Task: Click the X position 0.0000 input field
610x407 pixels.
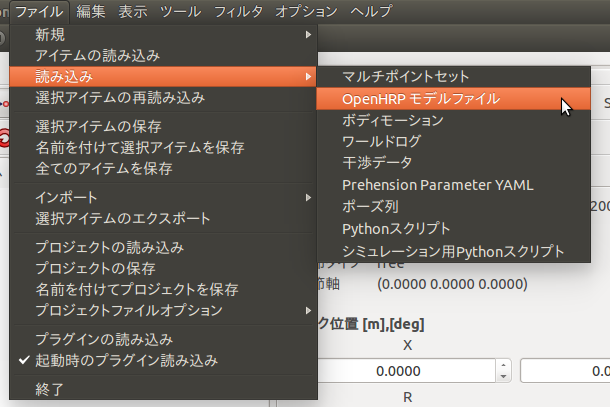Action: (400, 371)
